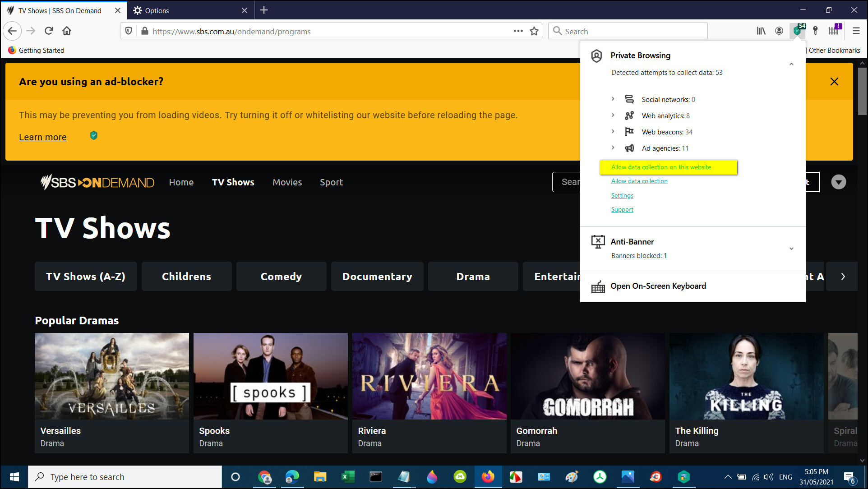Reload the current page
868x489 pixels.
pyautogui.click(x=49, y=31)
